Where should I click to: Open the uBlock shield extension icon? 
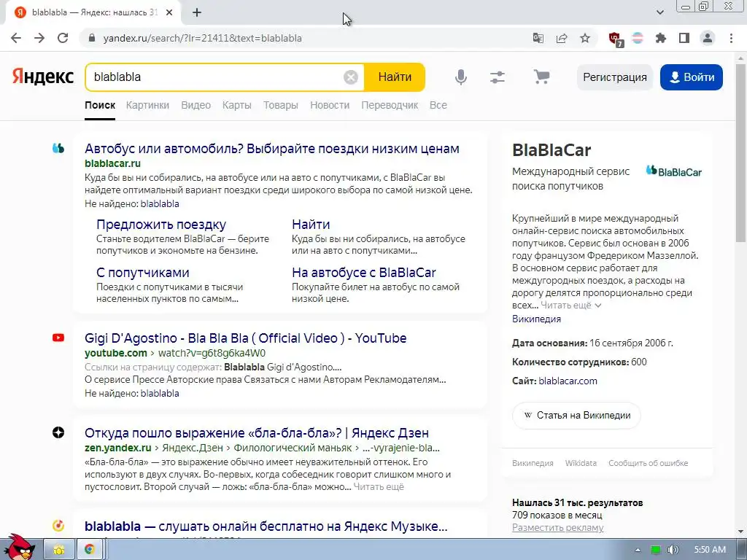616,39
